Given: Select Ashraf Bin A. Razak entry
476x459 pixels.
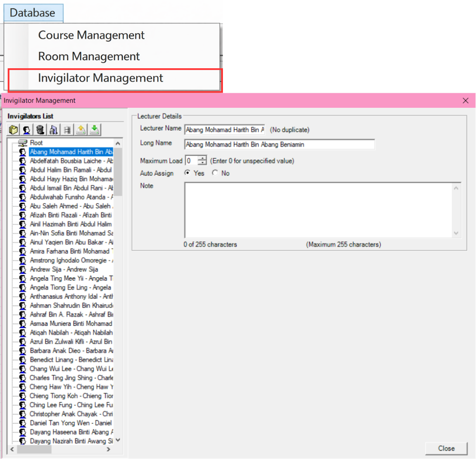Looking at the screenshot, I should [71, 315].
